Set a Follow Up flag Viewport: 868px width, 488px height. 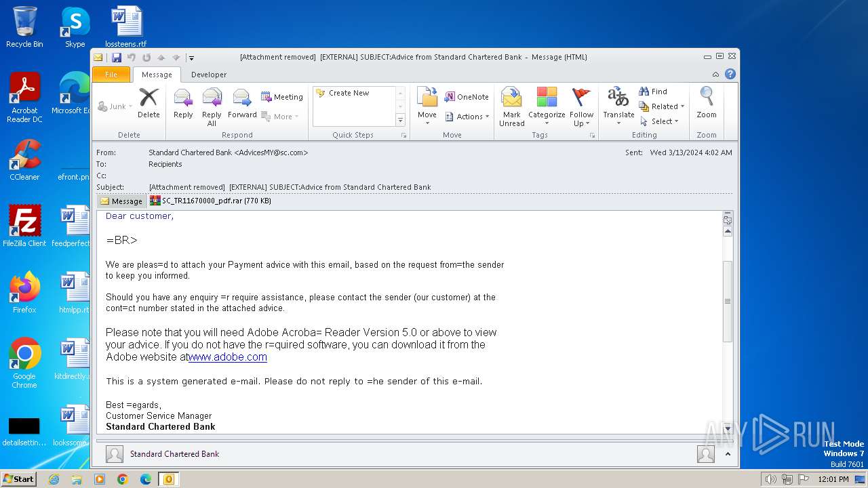(581, 106)
